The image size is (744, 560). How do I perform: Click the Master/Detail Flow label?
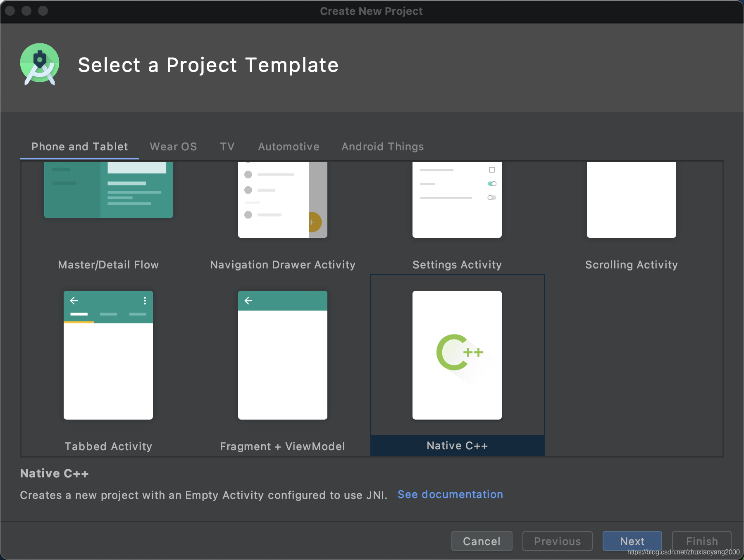(108, 265)
